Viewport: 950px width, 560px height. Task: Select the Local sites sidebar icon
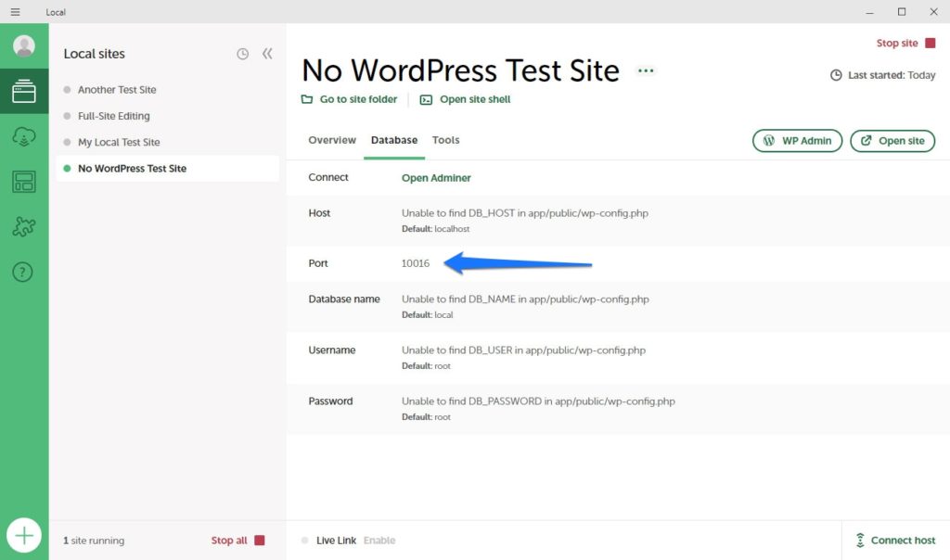pyautogui.click(x=24, y=92)
